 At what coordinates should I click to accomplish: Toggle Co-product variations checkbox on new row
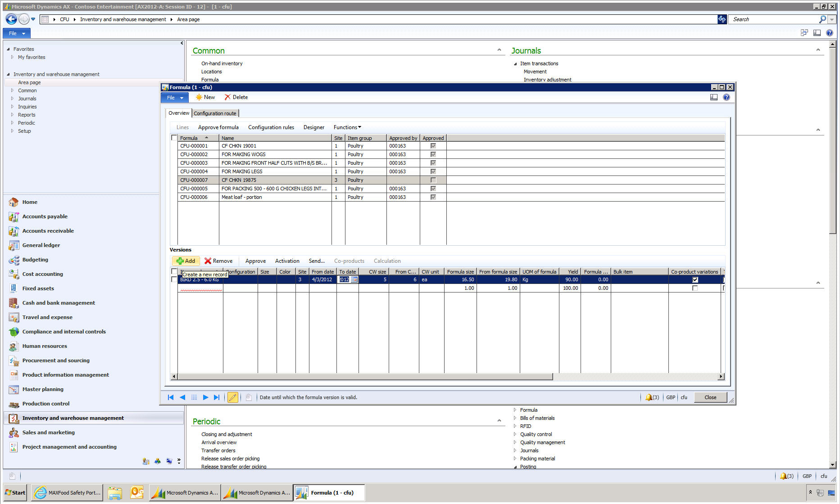[695, 288]
